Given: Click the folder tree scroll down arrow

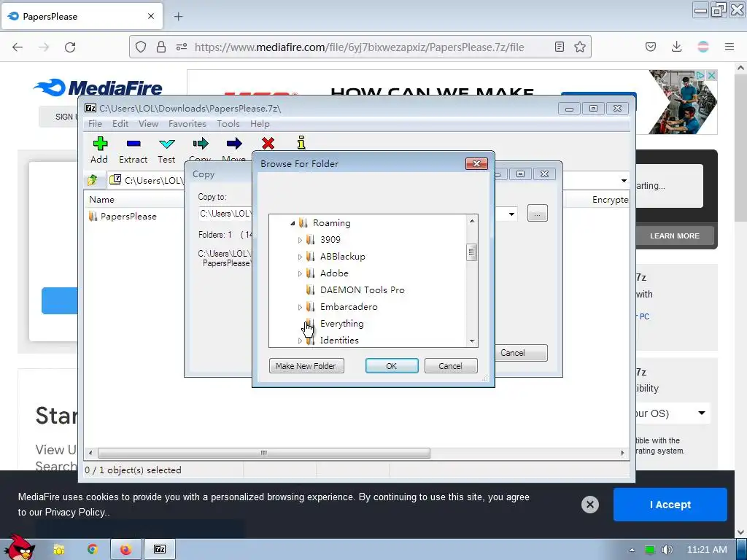Looking at the screenshot, I should 472,341.
